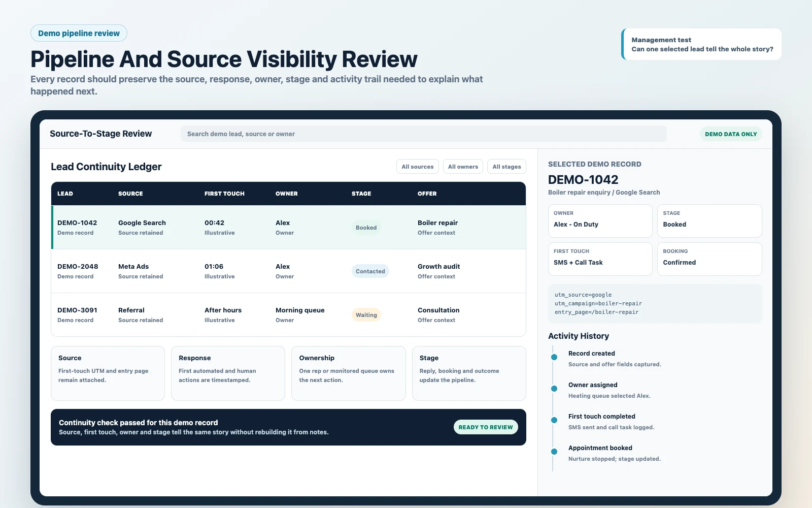This screenshot has width=812, height=508.
Task: Click the Owner assigned activity title
Action: [593, 385]
